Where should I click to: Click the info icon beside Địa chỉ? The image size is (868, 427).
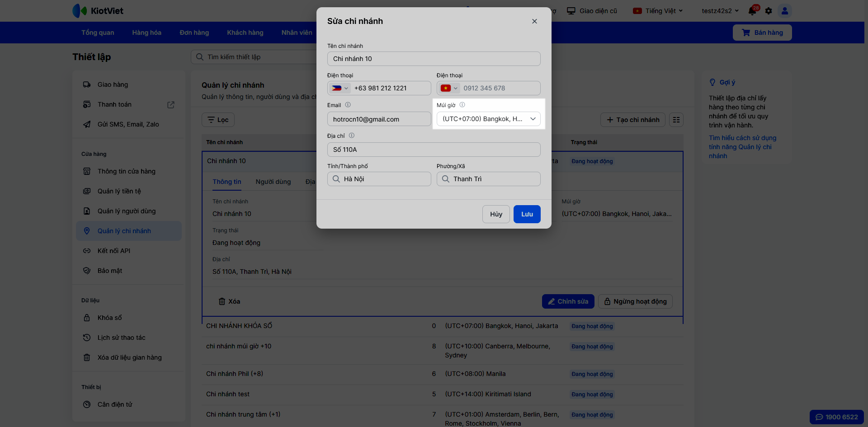click(x=352, y=136)
